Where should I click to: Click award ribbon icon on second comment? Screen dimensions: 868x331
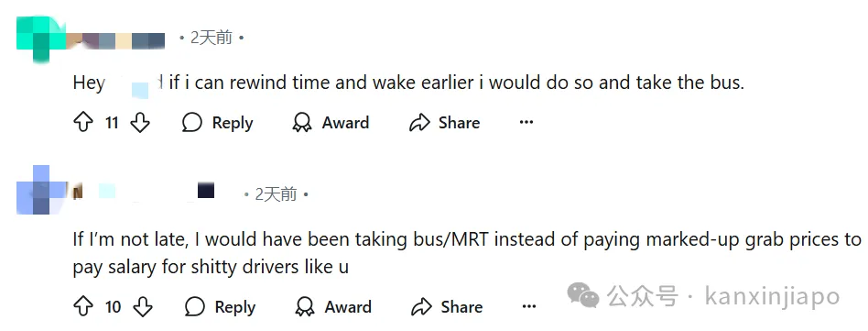[305, 306]
